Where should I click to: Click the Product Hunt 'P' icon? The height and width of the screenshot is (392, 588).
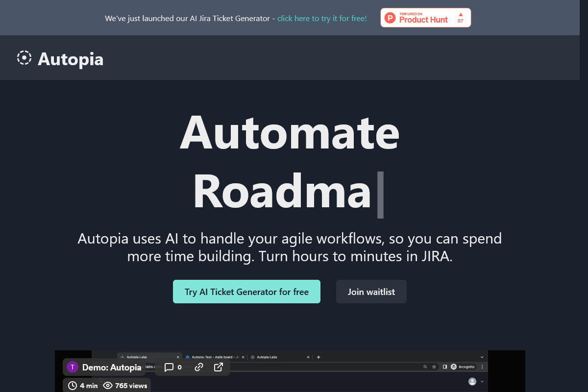(390, 18)
